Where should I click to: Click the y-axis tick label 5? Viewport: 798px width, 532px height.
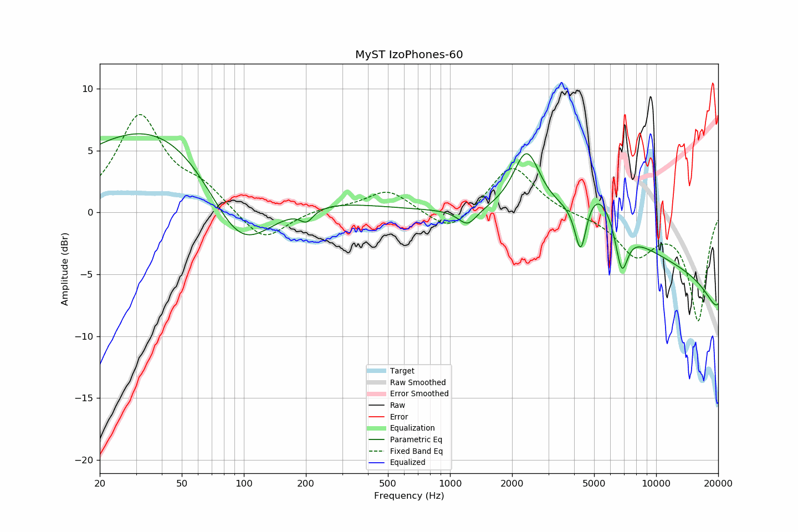[x=91, y=151]
